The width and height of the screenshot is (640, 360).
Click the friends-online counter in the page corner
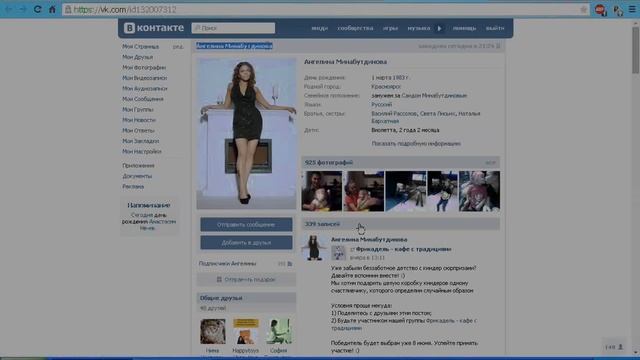[613, 347]
